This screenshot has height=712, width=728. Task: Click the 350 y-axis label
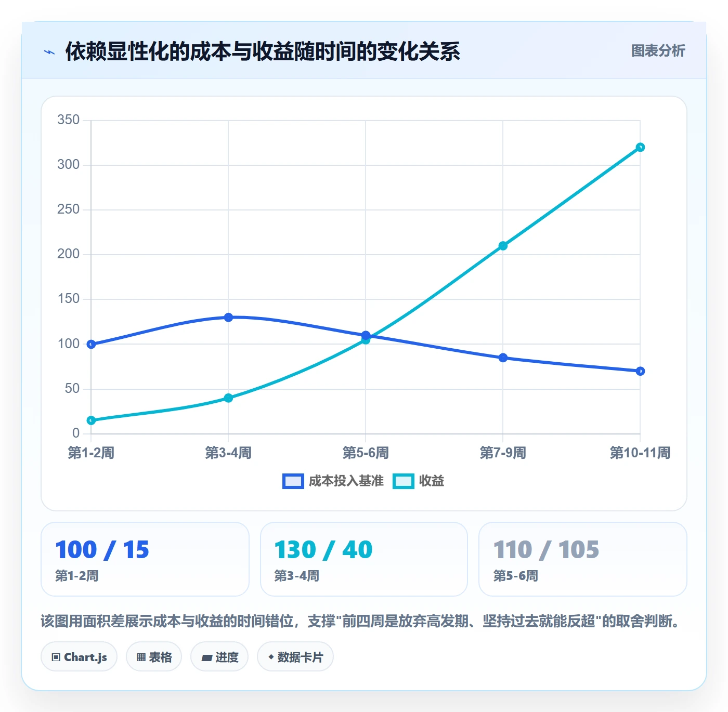point(69,120)
